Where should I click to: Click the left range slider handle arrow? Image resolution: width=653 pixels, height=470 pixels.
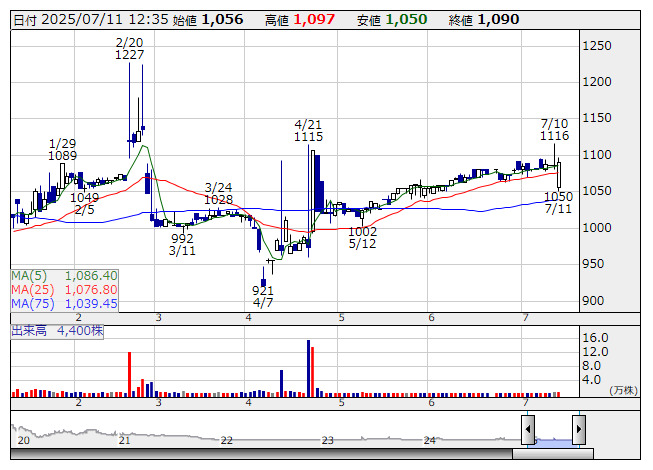[528, 429]
